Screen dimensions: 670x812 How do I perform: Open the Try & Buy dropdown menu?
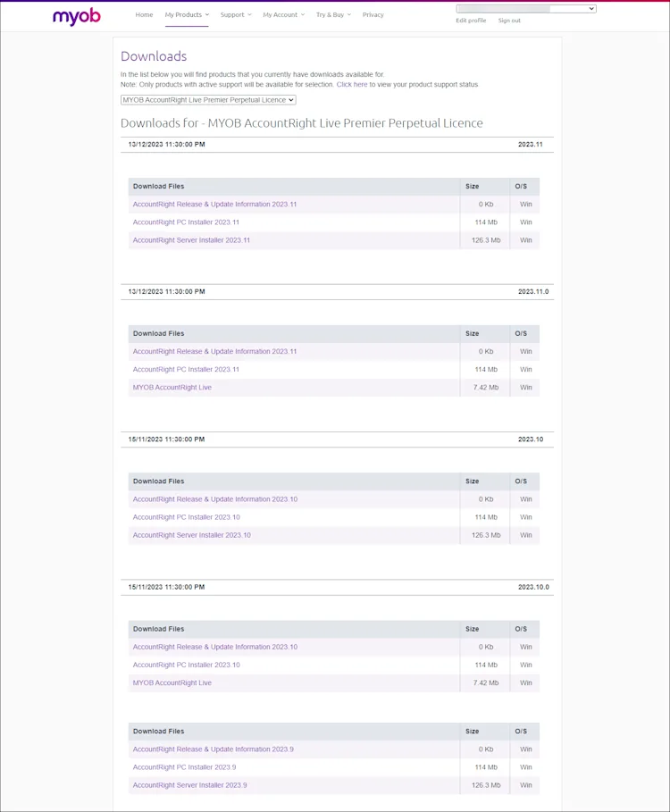click(331, 14)
